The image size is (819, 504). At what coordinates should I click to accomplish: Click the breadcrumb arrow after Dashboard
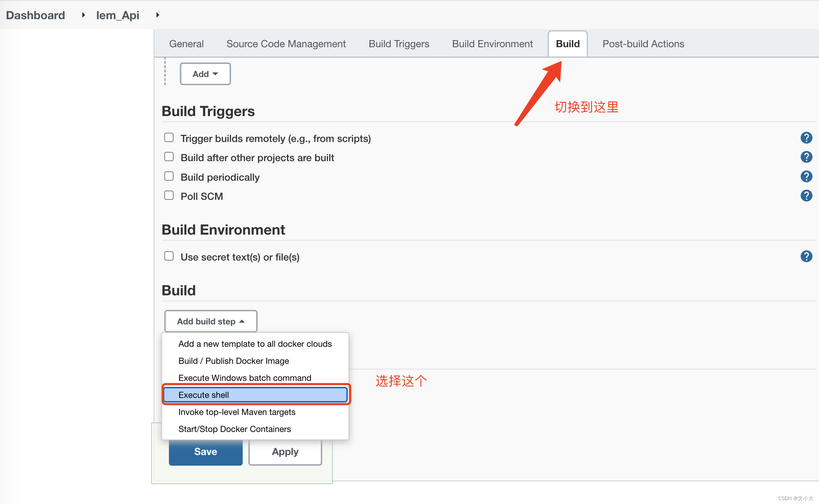click(x=83, y=15)
